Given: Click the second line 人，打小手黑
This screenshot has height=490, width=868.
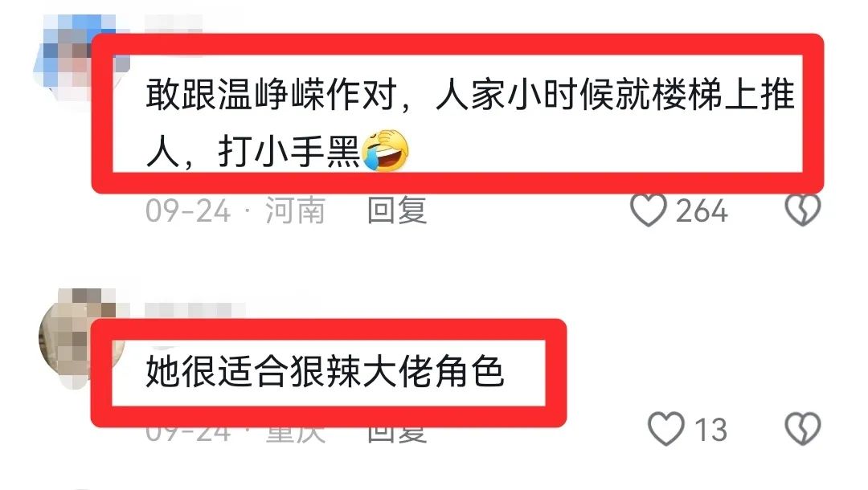Looking at the screenshot, I should 253,152.
